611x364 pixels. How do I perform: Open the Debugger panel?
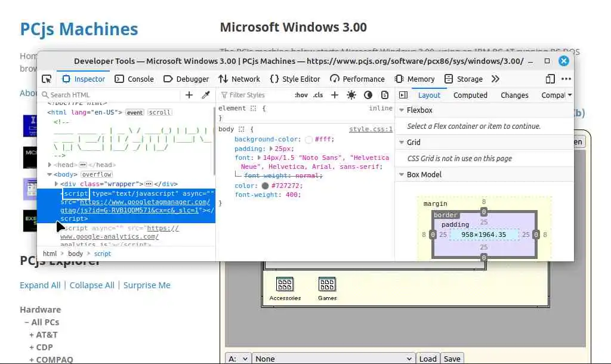[186, 79]
